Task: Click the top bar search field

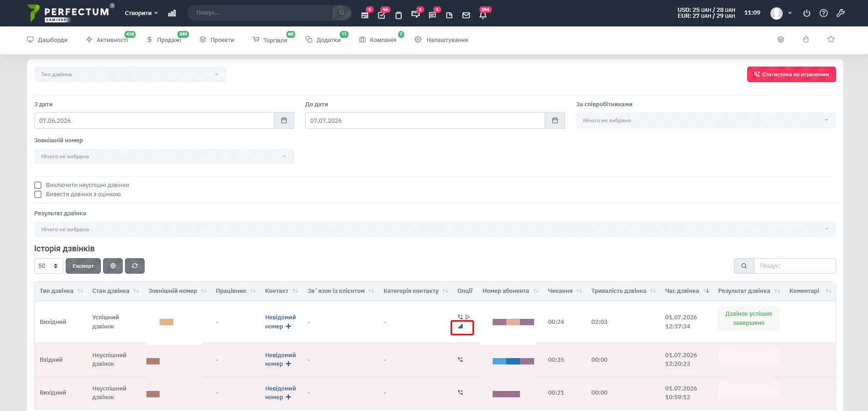Action: click(261, 13)
